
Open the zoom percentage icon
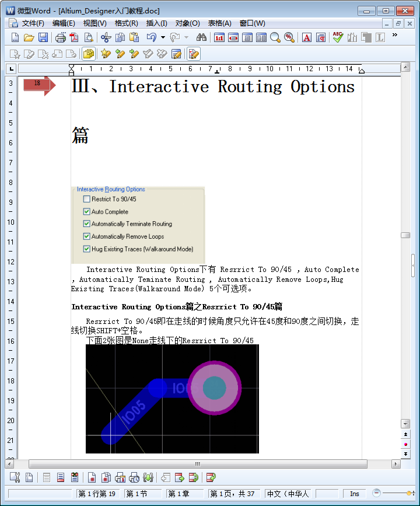pyautogui.click(x=289, y=37)
